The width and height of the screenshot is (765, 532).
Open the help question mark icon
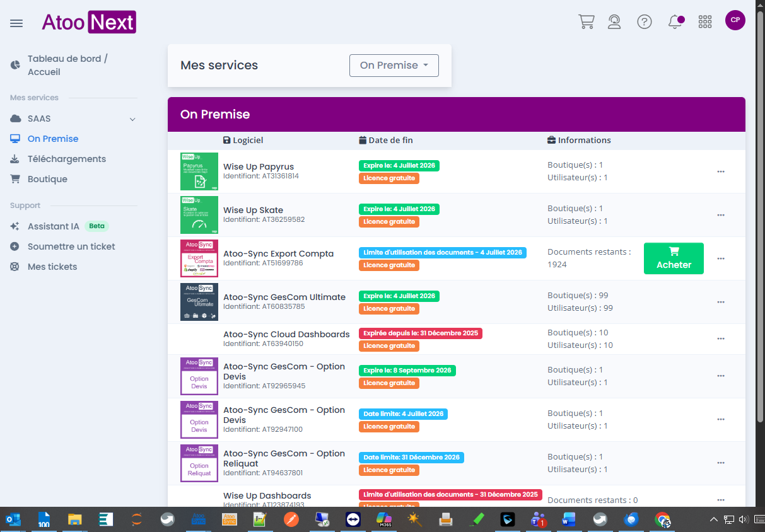pos(644,21)
